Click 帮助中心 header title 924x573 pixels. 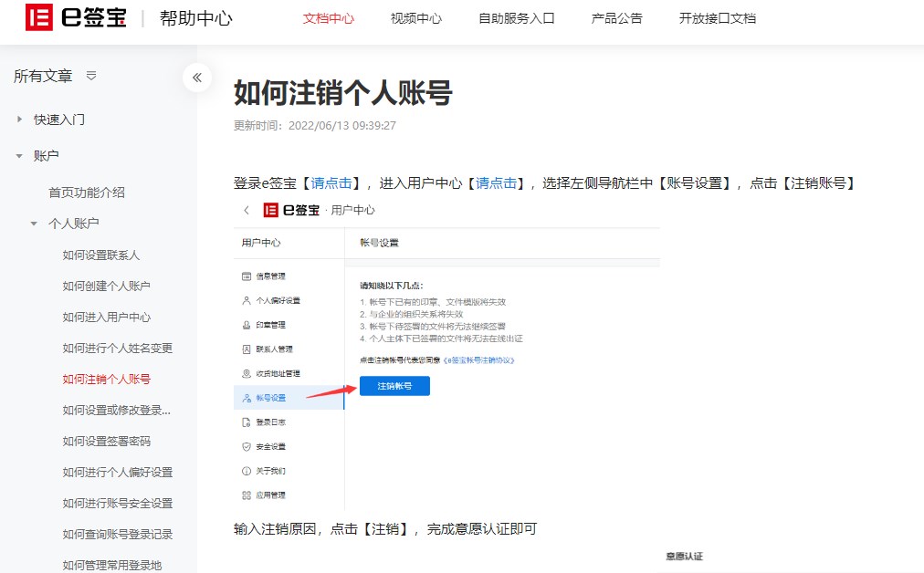point(195,18)
